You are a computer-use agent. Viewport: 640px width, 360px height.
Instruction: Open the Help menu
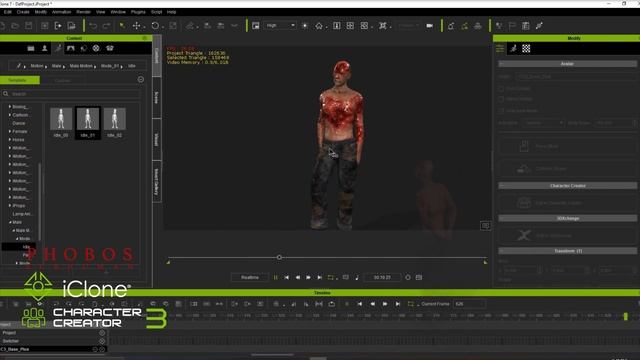coord(171,12)
